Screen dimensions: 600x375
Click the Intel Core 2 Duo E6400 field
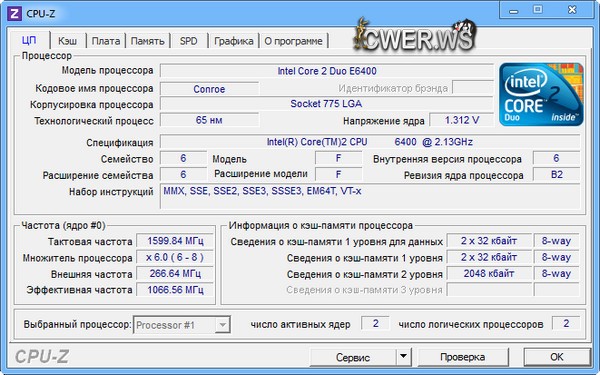click(327, 71)
